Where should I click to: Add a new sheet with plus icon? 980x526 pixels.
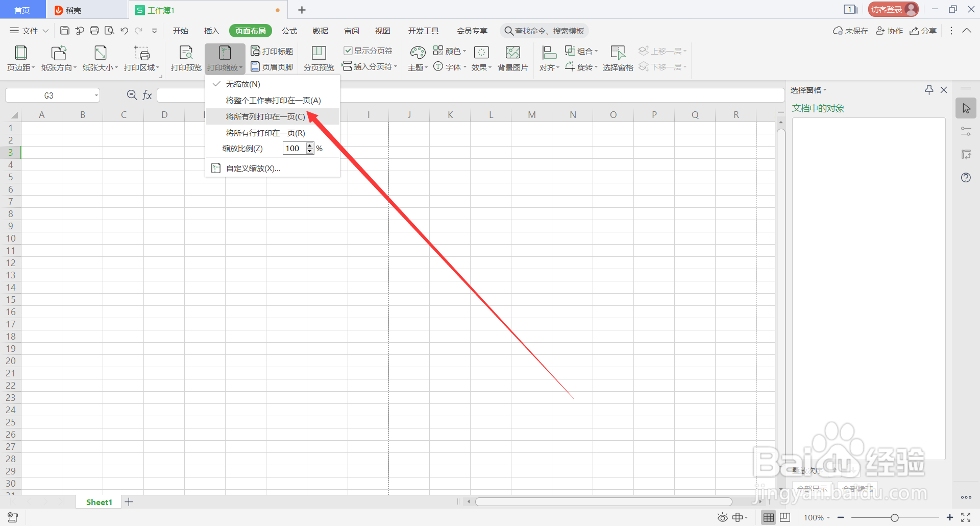[129, 502]
